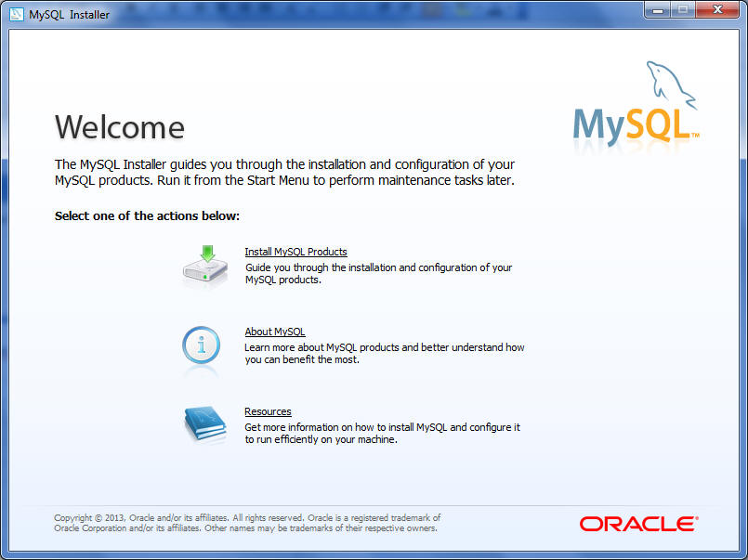Click the MySQL Installer title bar icon

click(x=16, y=14)
